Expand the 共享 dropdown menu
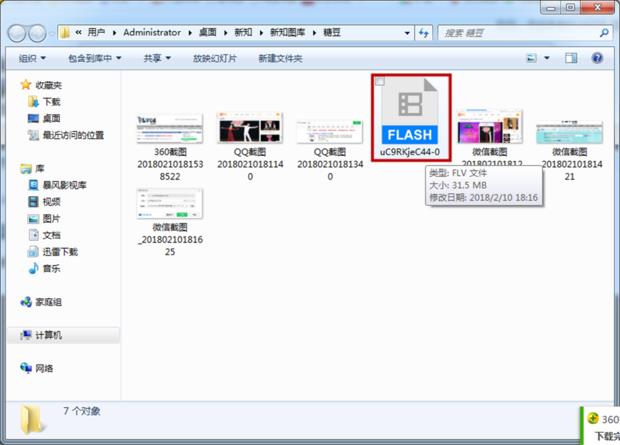This screenshot has width=620, height=445. click(159, 58)
